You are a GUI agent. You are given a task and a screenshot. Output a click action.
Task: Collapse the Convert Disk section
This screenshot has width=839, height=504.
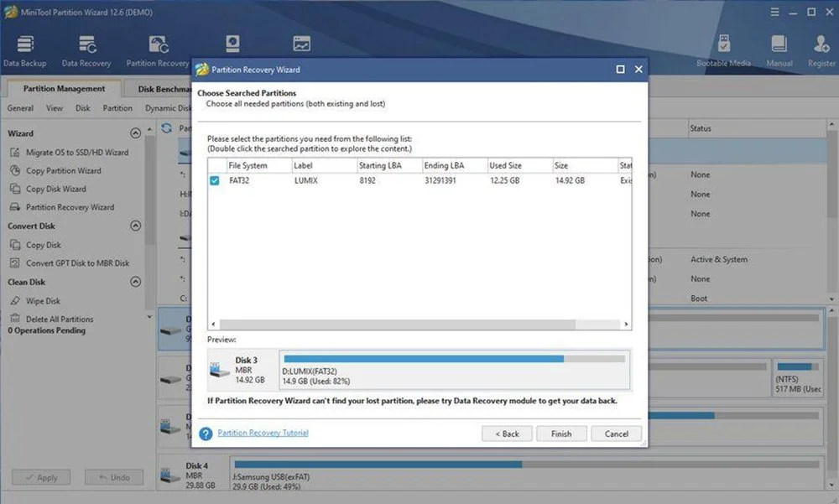pos(136,226)
